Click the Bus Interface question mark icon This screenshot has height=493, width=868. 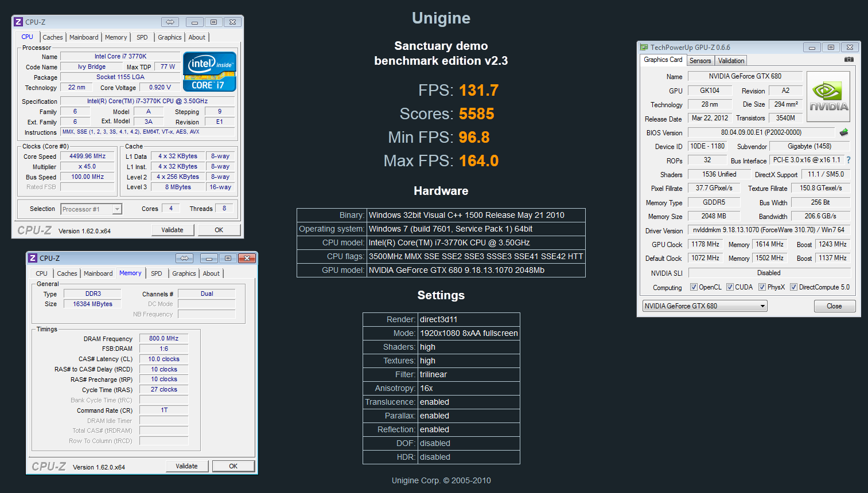(x=848, y=160)
